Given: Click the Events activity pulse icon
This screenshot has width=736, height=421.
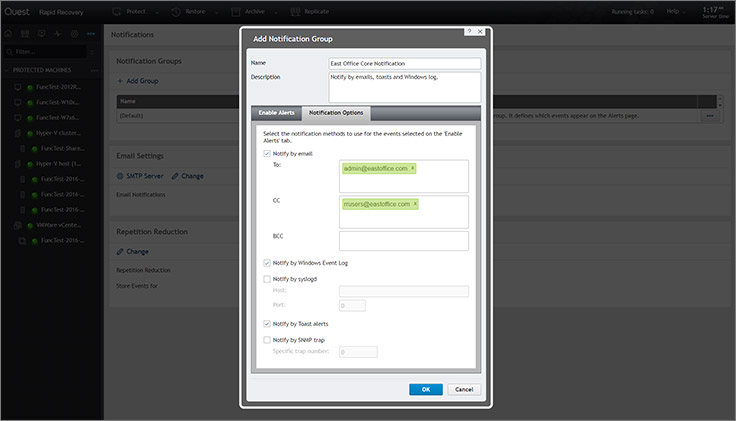Looking at the screenshot, I should [x=58, y=33].
